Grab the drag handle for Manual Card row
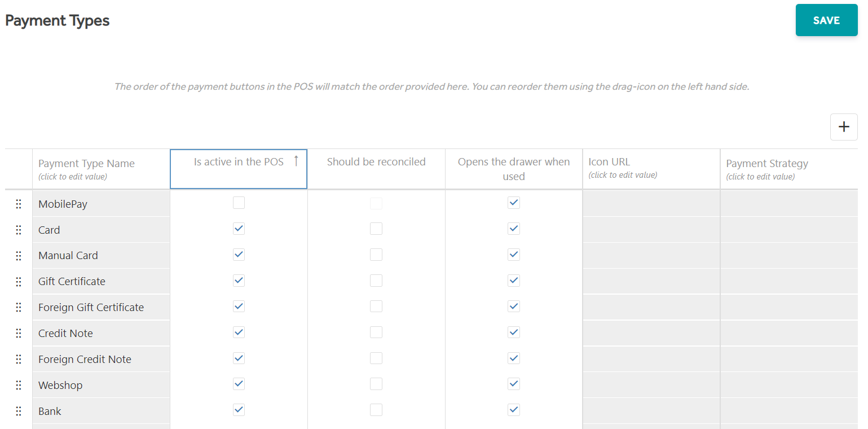Image resolution: width=868 pixels, height=429 pixels. pos(19,256)
